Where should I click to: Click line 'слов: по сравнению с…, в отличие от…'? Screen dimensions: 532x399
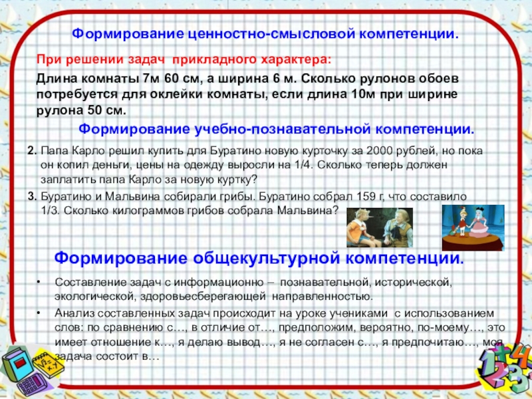280,328
